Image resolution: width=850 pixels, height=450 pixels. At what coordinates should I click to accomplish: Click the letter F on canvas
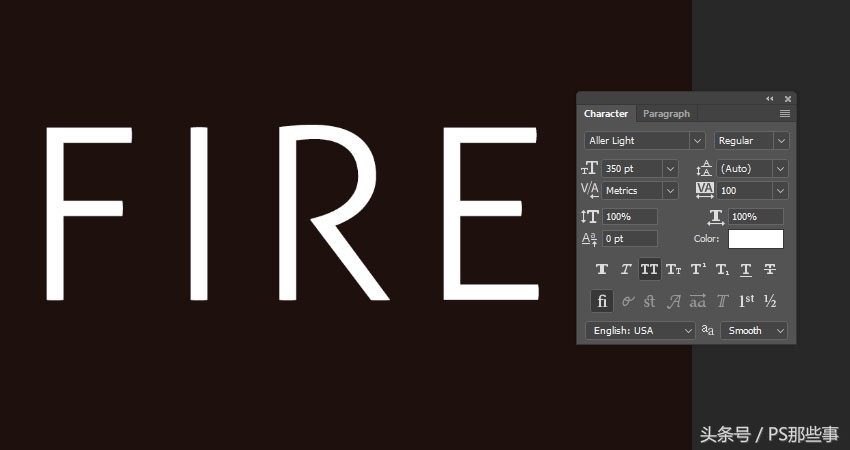(x=88, y=214)
